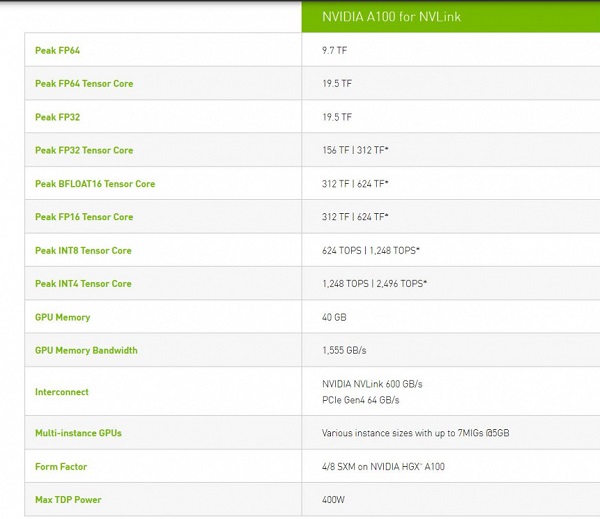The width and height of the screenshot is (600, 519).
Task: Click the 4/8 SXM on NVIDIA HGX A100 text
Action: tap(383, 467)
